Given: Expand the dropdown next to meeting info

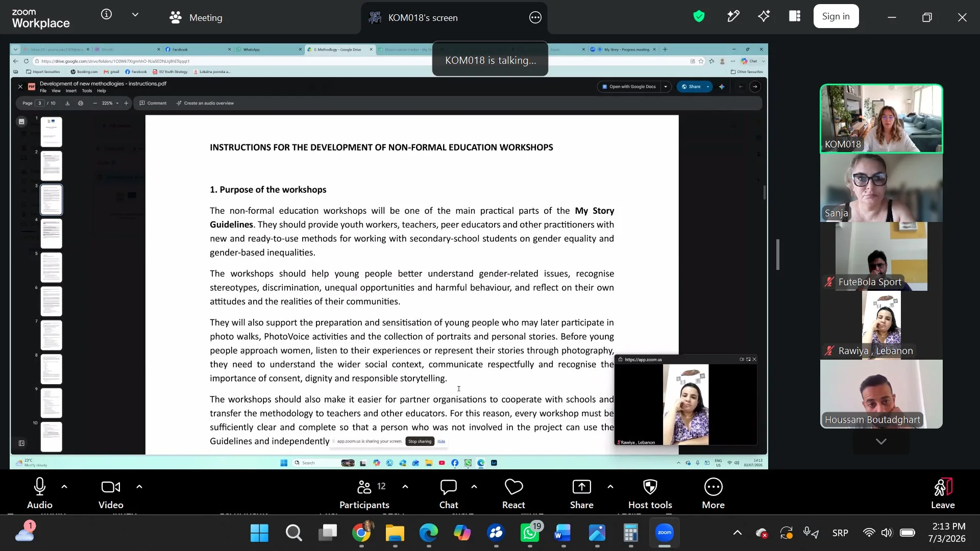Looking at the screenshot, I should [x=135, y=15].
